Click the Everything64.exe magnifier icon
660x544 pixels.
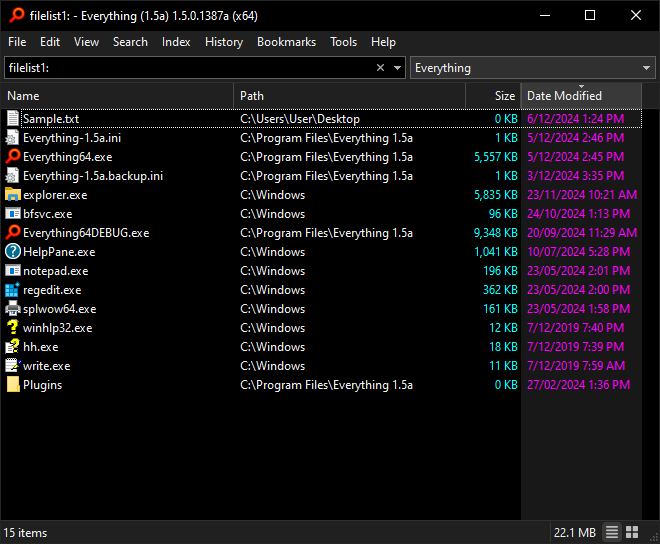13,157
